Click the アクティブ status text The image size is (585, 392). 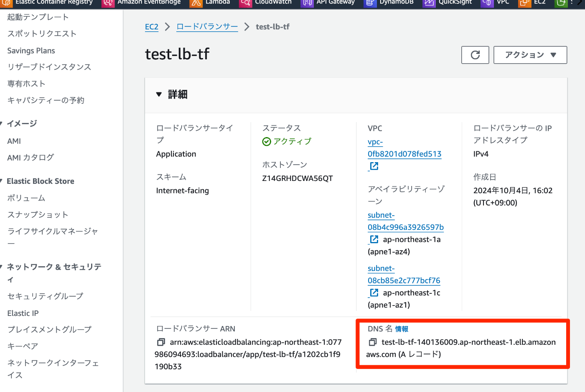tap(292, 141)
